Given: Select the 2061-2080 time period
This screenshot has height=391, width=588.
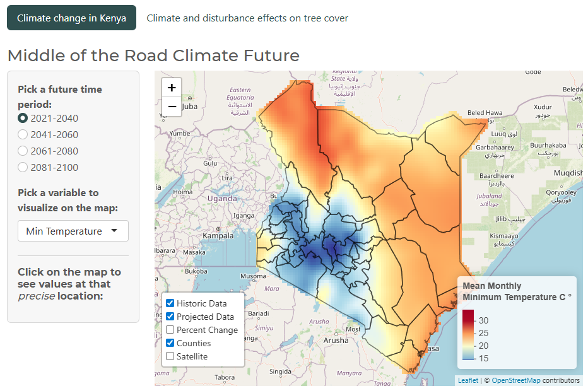Looking at the screenshot, I should click(22, 151).
